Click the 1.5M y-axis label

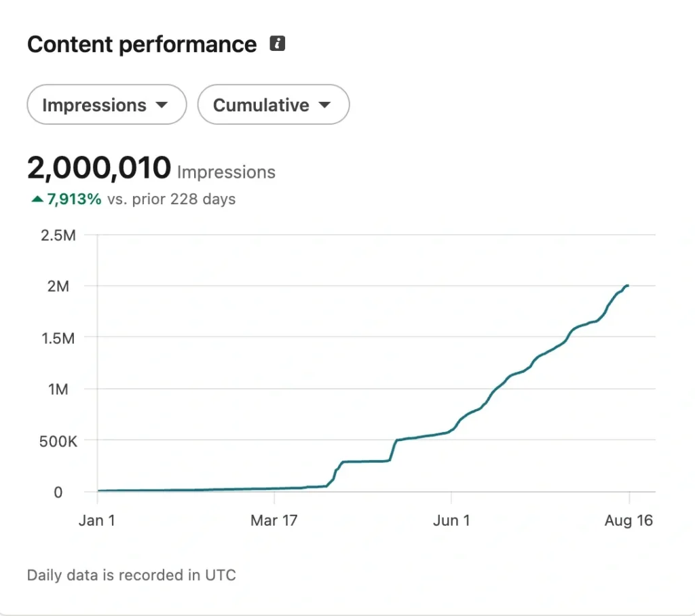58,339
